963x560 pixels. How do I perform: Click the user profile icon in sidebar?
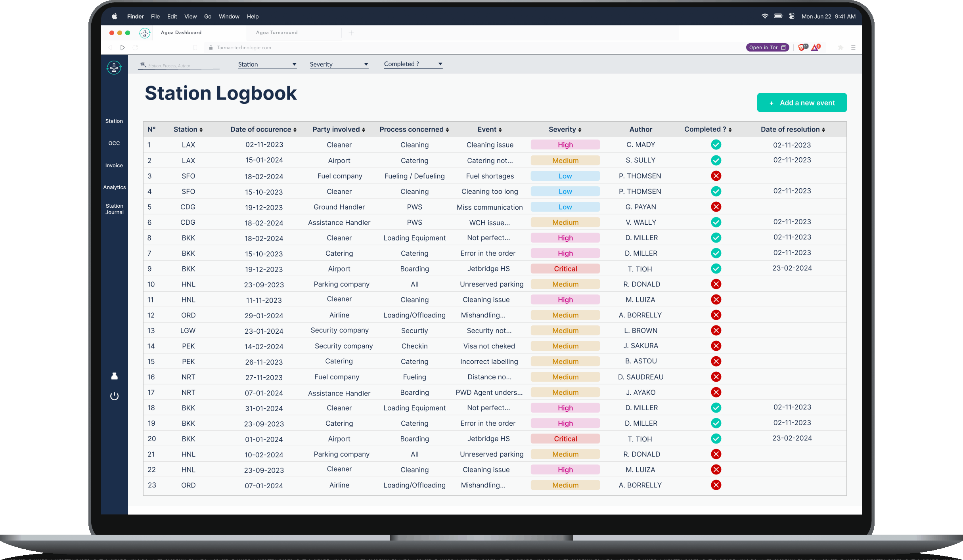(x=114, y=376)
